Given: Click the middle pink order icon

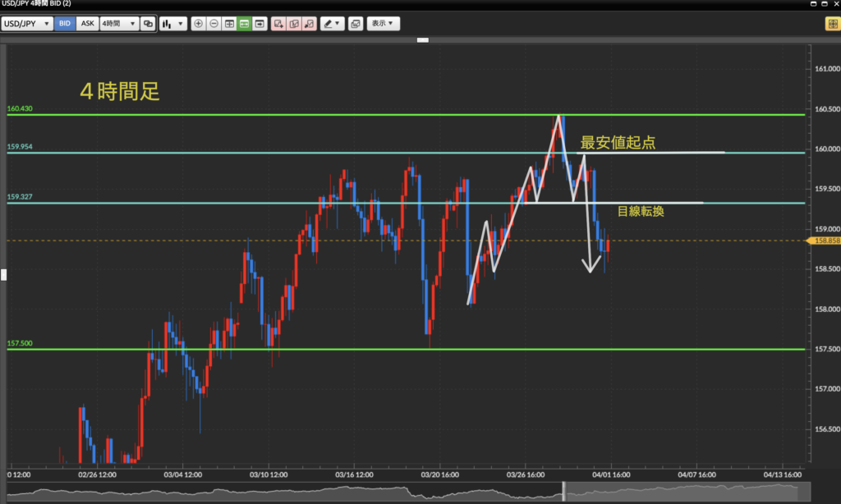Looking at the screenshot, I should coord(294,24).
